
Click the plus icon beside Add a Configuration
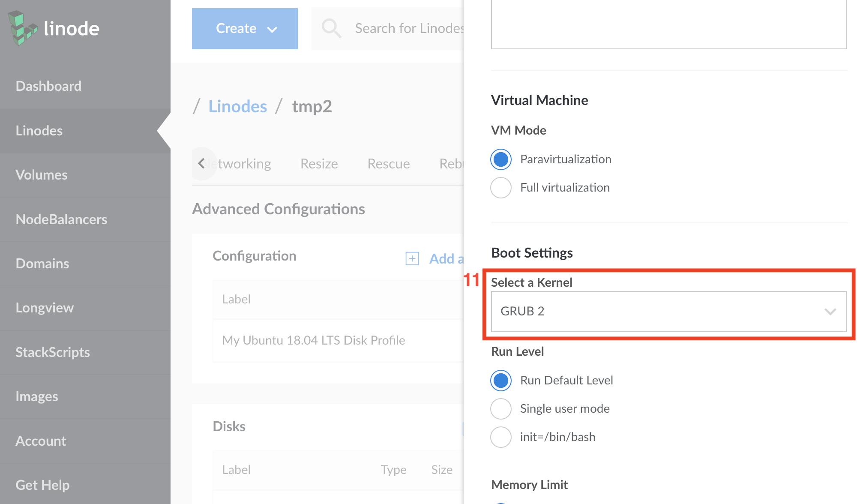[x=412, y=258]
